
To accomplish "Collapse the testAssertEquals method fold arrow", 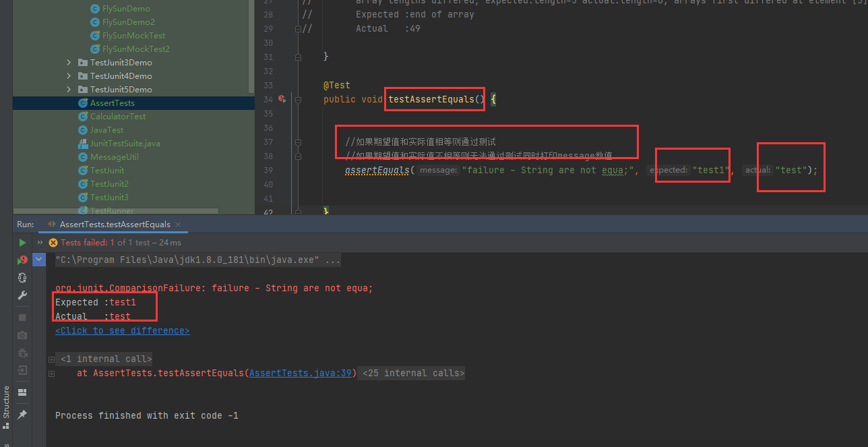I will pos(298,100).
